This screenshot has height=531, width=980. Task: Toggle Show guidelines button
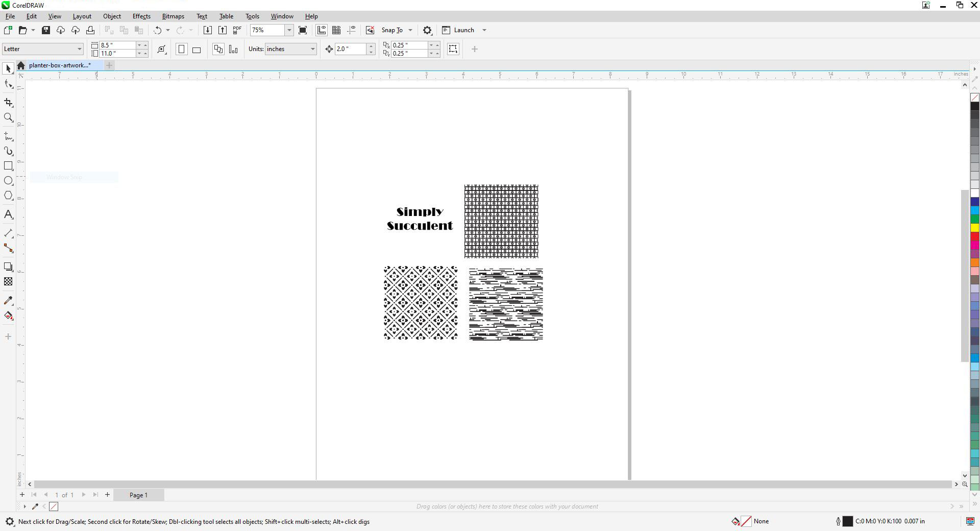point(351,30)
